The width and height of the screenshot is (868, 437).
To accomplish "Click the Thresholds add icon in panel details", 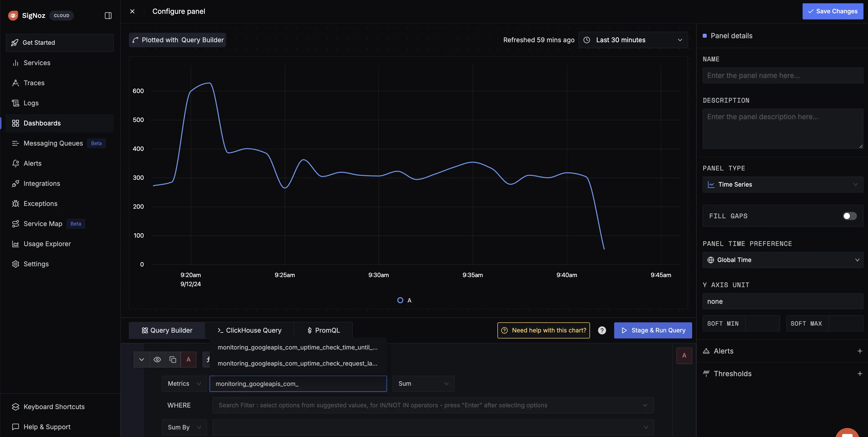I will [860, 373].
